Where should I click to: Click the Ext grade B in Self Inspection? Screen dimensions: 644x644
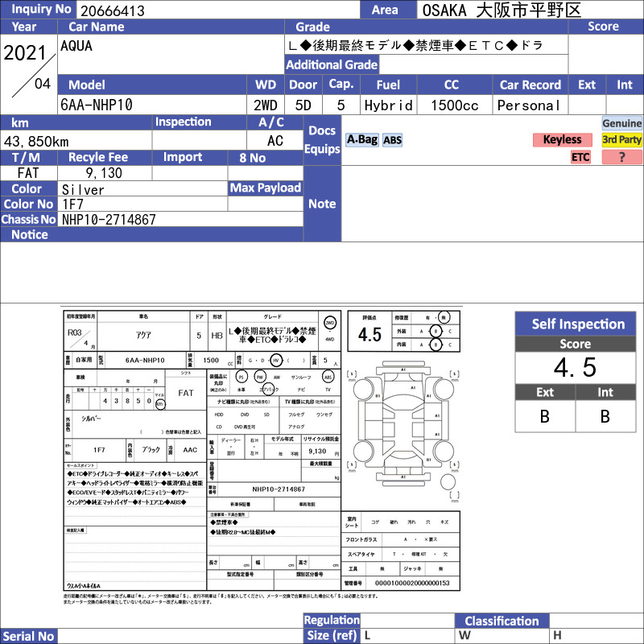(x=545, y=416)
